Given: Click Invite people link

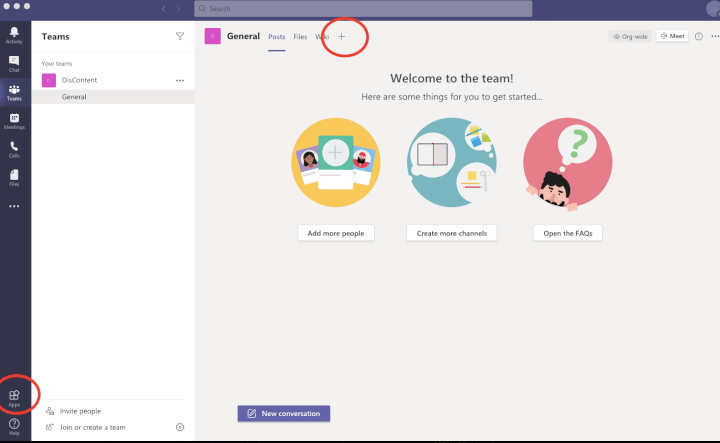Looking at the screenshot, I should click(80, 411).
